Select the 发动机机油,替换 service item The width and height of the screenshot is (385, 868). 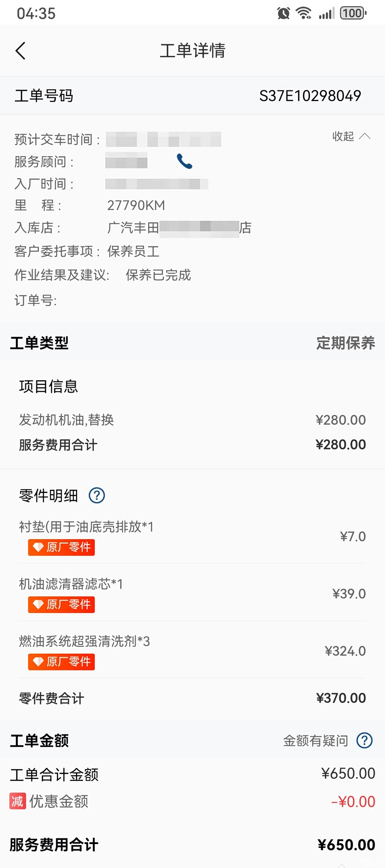67,420
